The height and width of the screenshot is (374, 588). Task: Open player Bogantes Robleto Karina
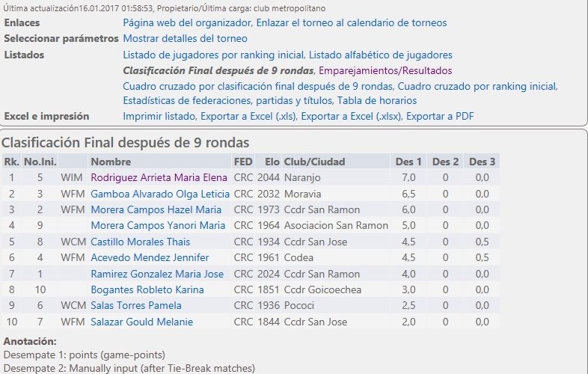147,290
